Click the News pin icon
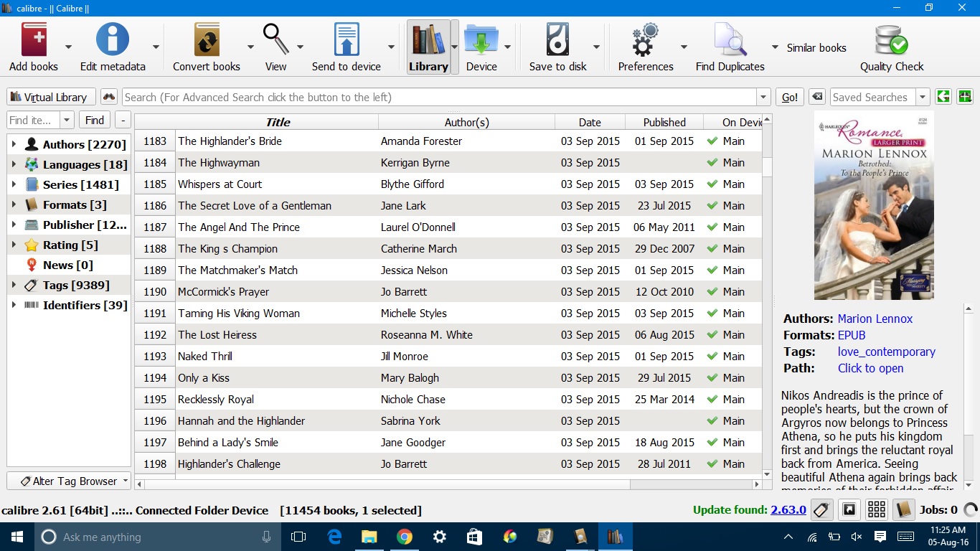The image size is (980, 551). coord(32,265)
